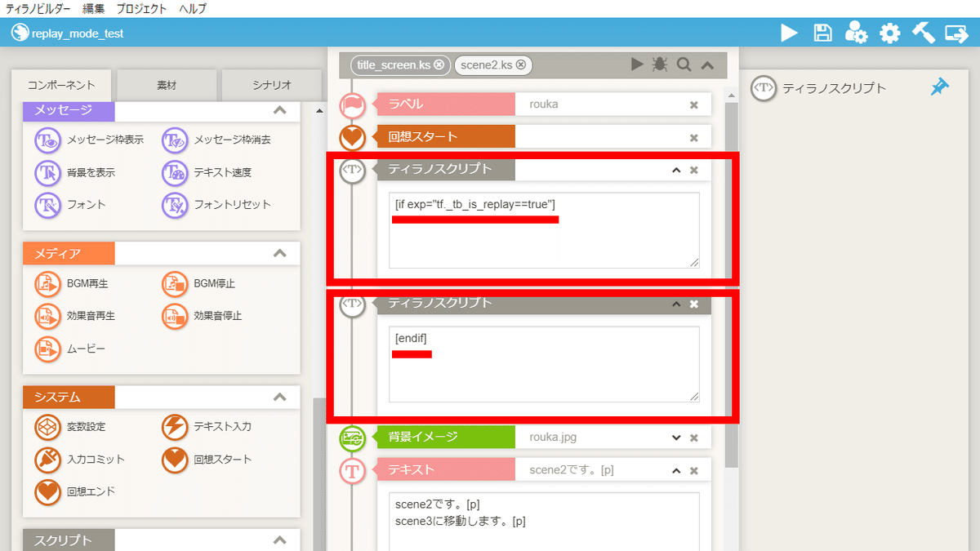
Task: Pin the ティラノスクリプト properties panel
Action: pos(940,87)
